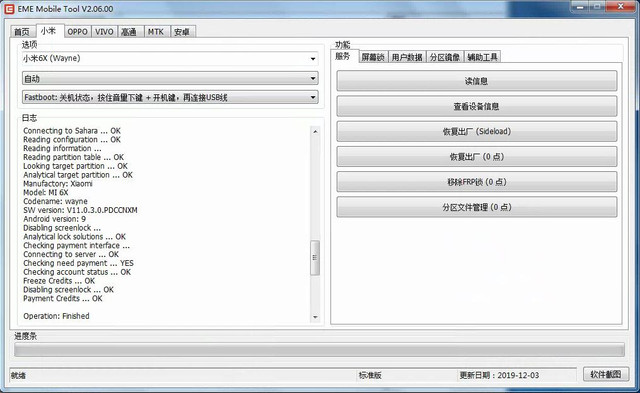Open the OPPO tab
Screen dimensions: 640x393
point(78,32)
